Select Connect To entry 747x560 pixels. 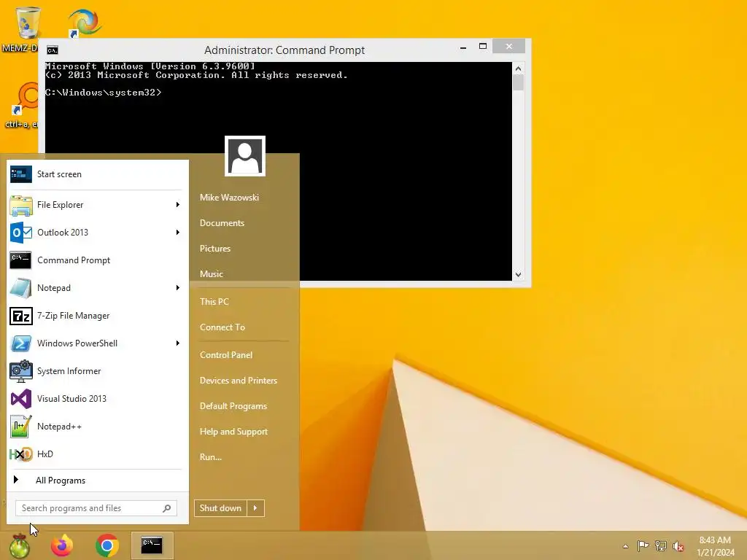click(x=222, y=327)
